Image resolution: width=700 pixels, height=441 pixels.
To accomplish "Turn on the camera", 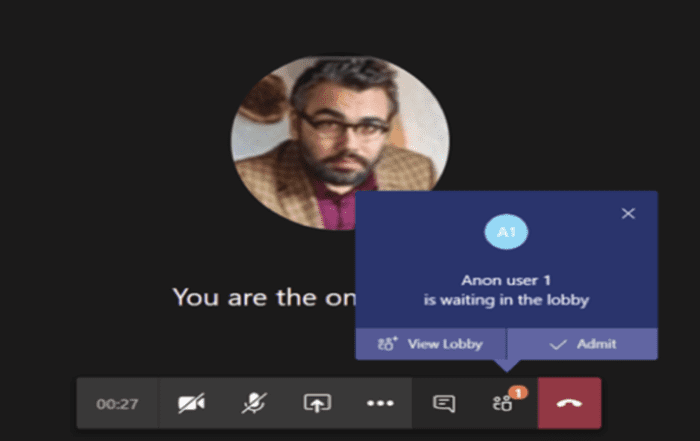I will [191, 404].
